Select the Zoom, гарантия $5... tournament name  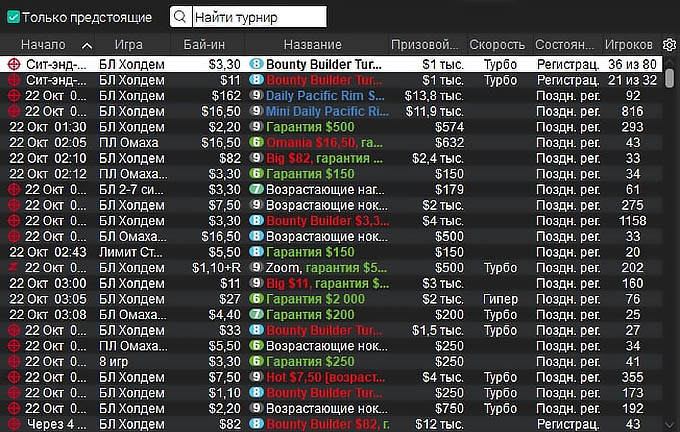[324, 268]
